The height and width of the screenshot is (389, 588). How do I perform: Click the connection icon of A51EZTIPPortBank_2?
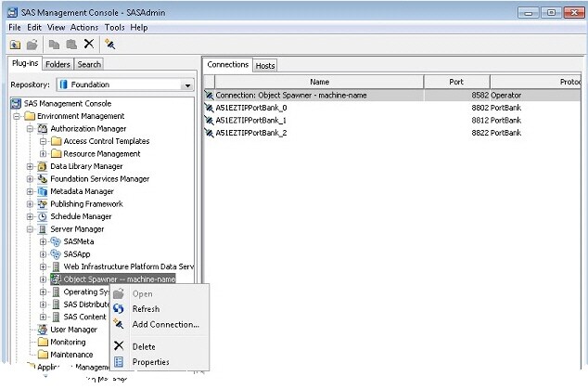(x=209, y=133)
